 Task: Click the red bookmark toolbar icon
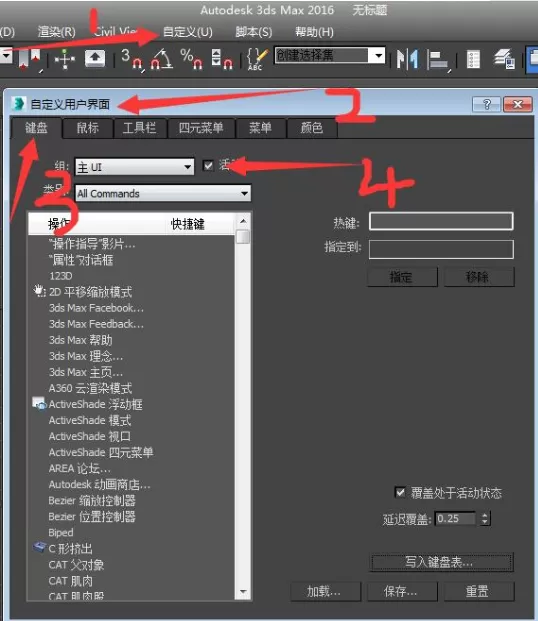coord(30,58)
